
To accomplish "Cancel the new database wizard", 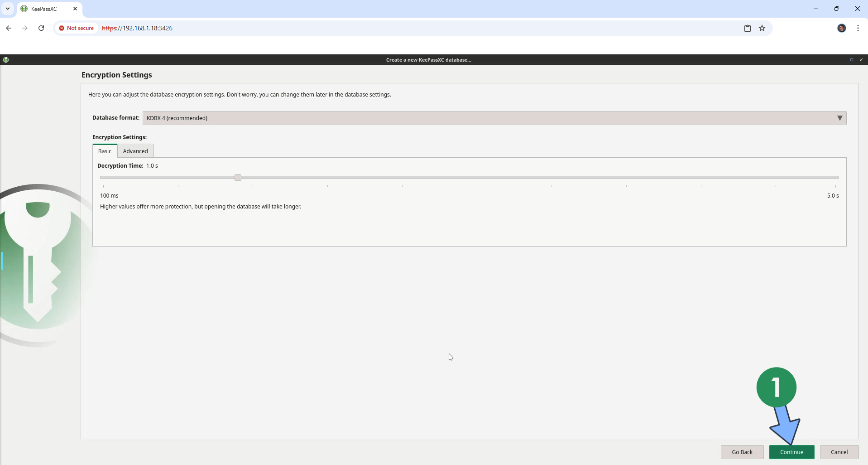I will pyautogui.click(x=839, y=452).
